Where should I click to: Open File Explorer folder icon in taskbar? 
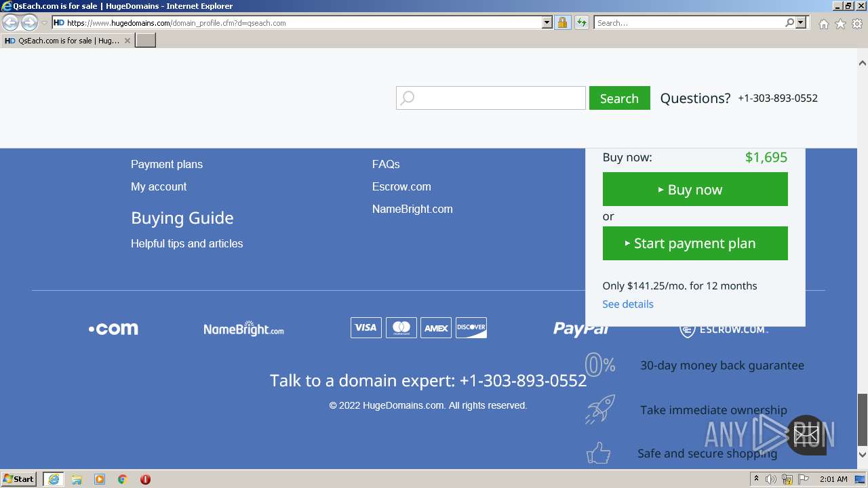[77, 479]
